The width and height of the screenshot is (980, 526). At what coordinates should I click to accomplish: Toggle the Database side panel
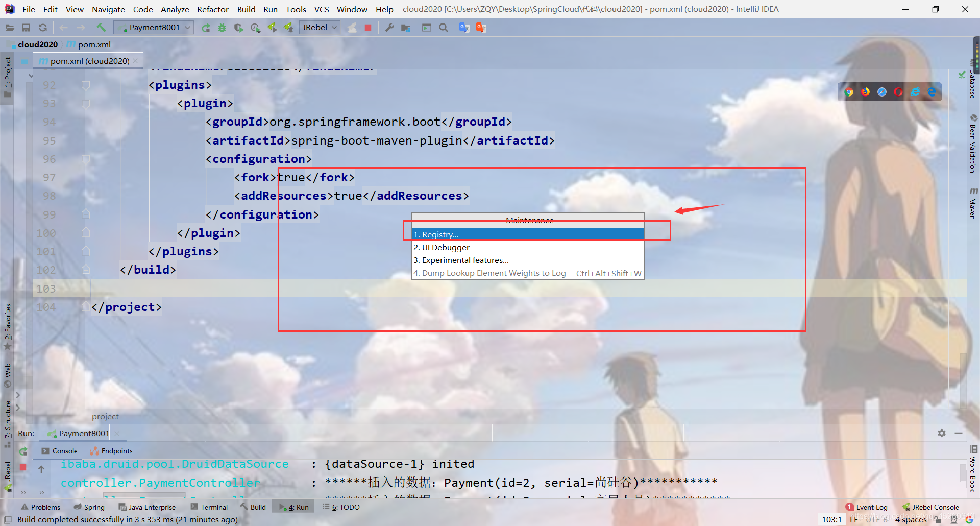(973, 78)
